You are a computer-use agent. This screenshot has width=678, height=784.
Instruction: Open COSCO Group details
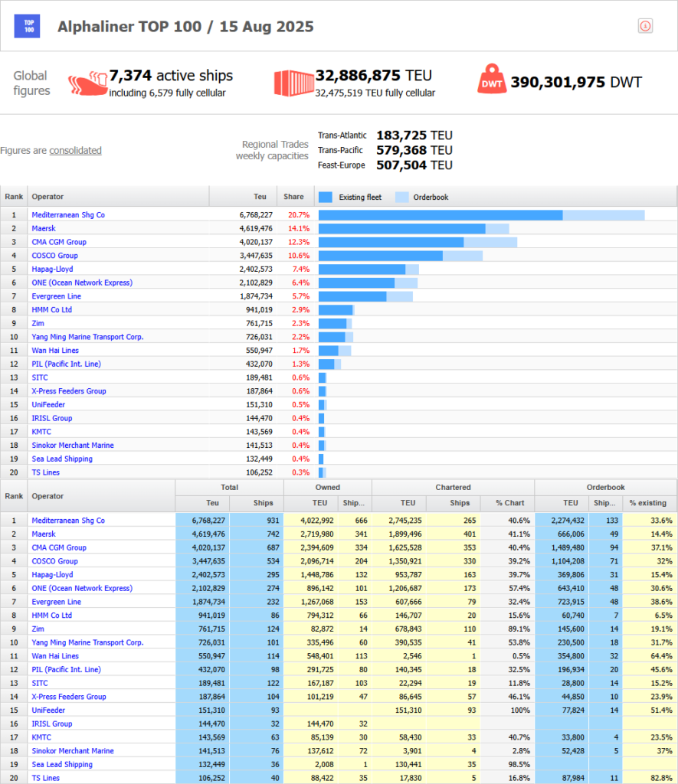coord(54,256)
